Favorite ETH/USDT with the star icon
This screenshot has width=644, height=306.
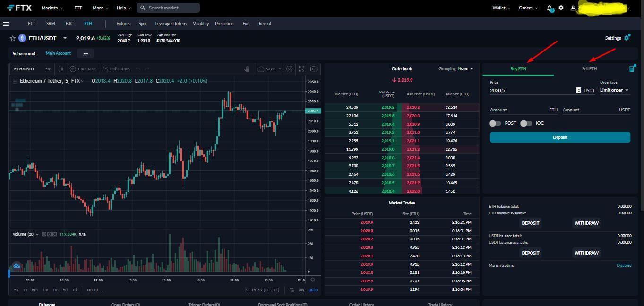click(13, 38)
